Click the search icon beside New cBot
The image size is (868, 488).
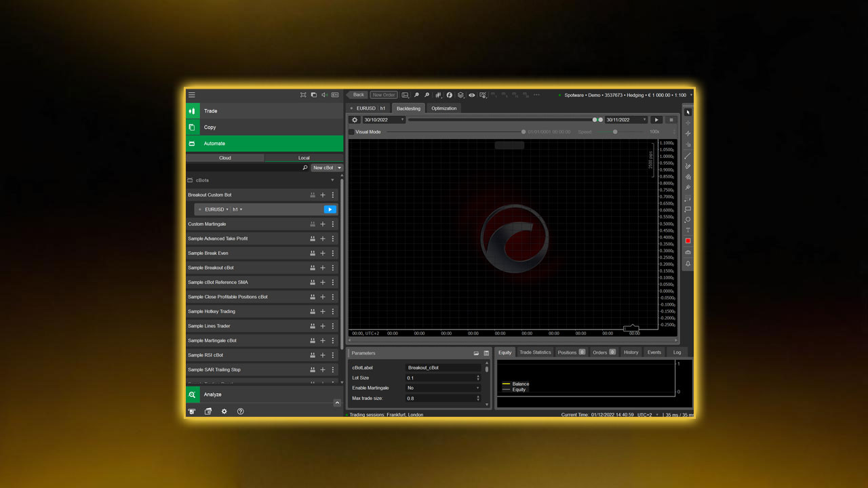[x=305, y=167]
